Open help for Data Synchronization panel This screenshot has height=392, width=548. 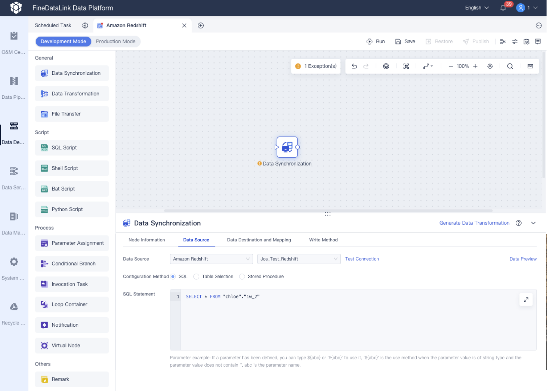point(519,223)
